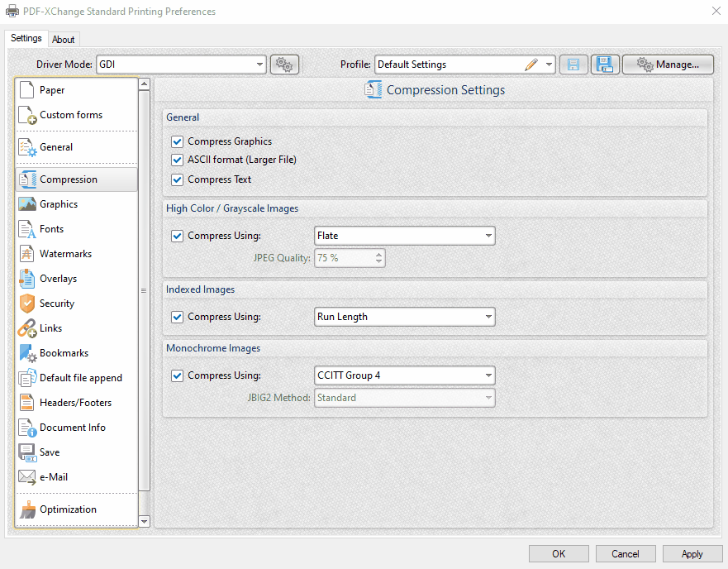
Task: Open the Graphics picture icon
Action: pos(27,204)
